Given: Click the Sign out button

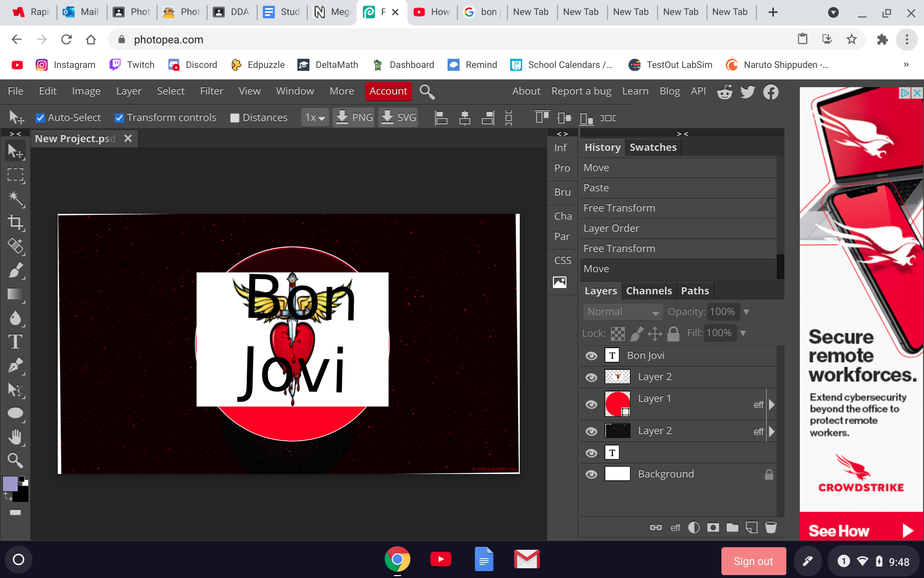Looking at the screenshot, I should pyautogui.click(x=754, y=561).
